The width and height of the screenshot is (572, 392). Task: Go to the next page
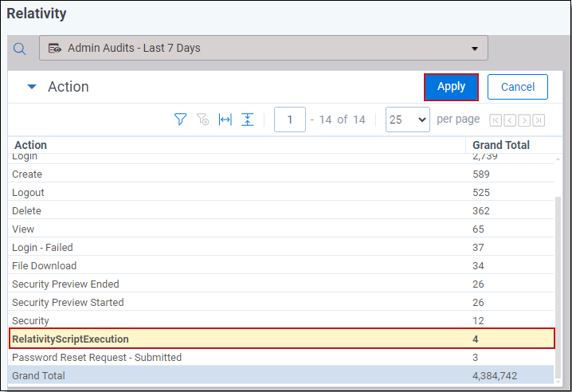[x=524, y=120]
